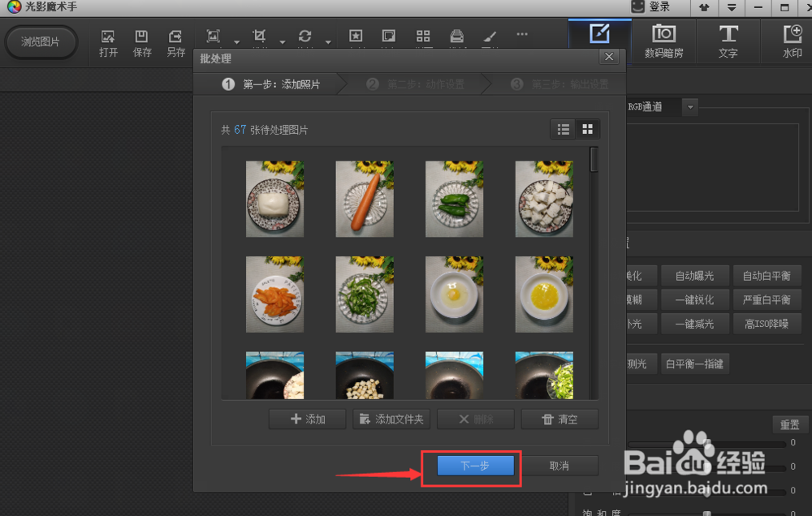The height and width of the screenshot is (516, 812).
Task: Expand the resize tool dropdown arrow
Action: click(x=236, y=41)
